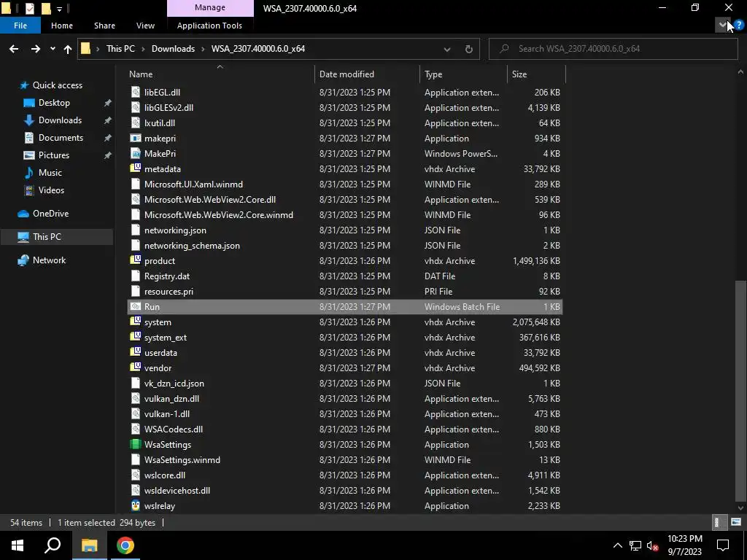
Task: Switch to large icons view in status bar
Action: tap(735, 522)
